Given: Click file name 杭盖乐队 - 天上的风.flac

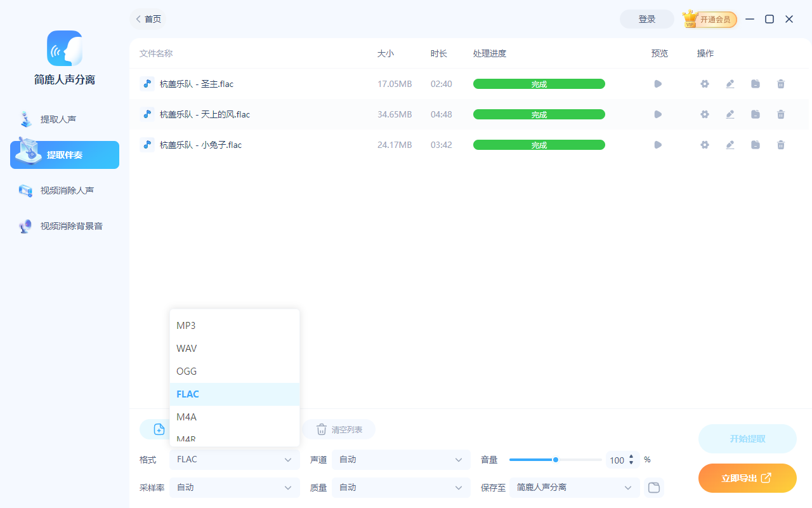Looking at the screenshot, I should pos(205,114).
